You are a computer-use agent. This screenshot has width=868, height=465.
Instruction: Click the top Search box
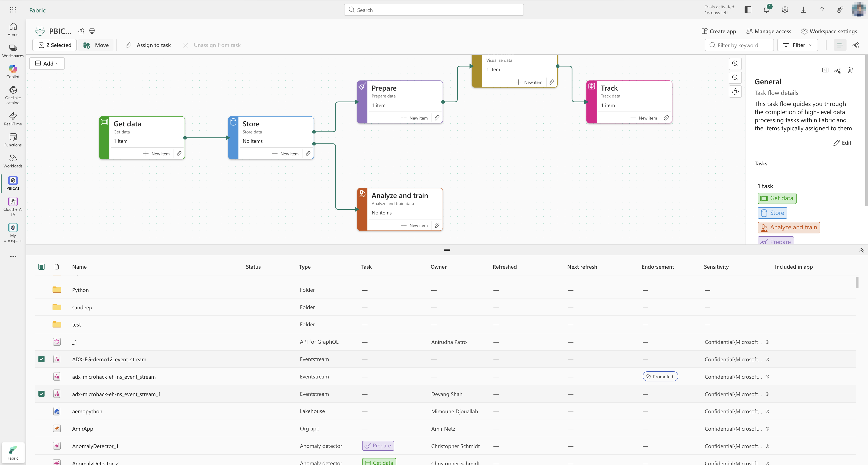[434, 10]
